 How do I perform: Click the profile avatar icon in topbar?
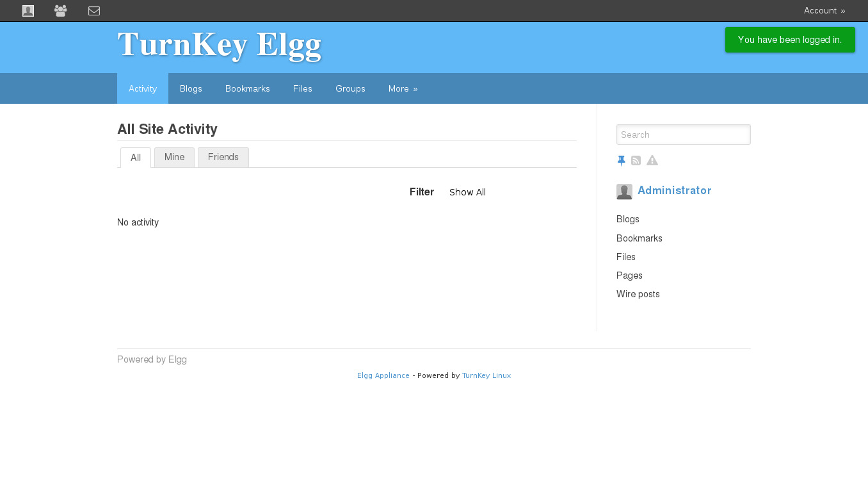click(28, 11)
